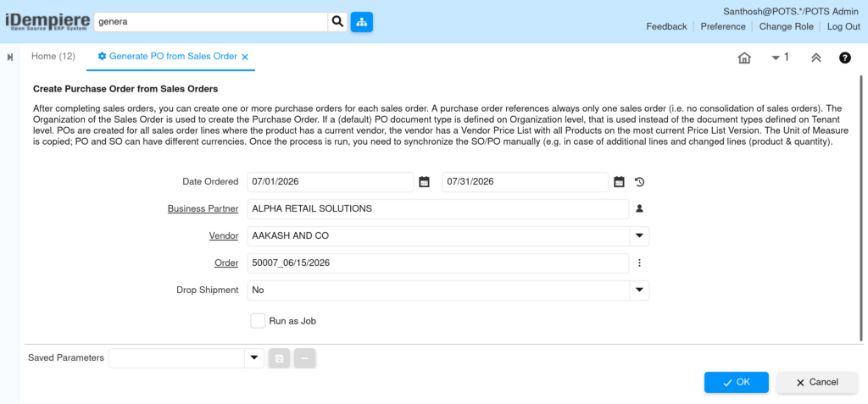The height and width of the screenshot is (404, 868).
Task: Click the Change Role link
Action: pos(786,26)
